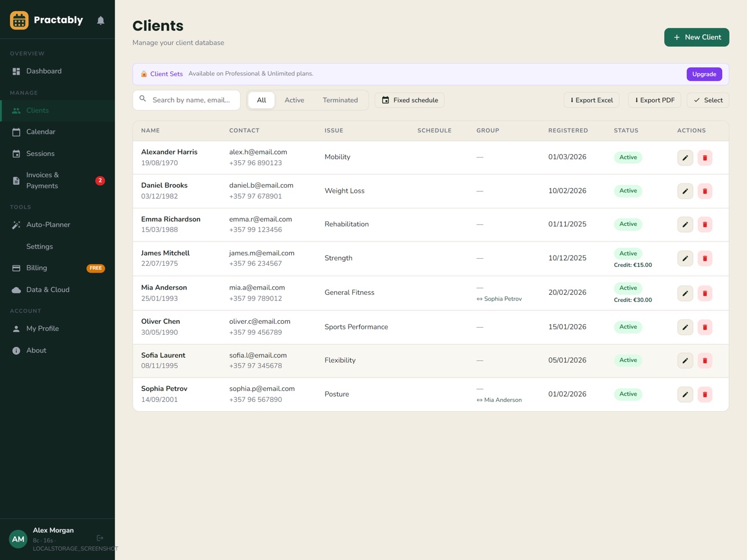Edit Daniel Brooks with pencil icon
The image size is (747, 560).
(x=685, y=191)
